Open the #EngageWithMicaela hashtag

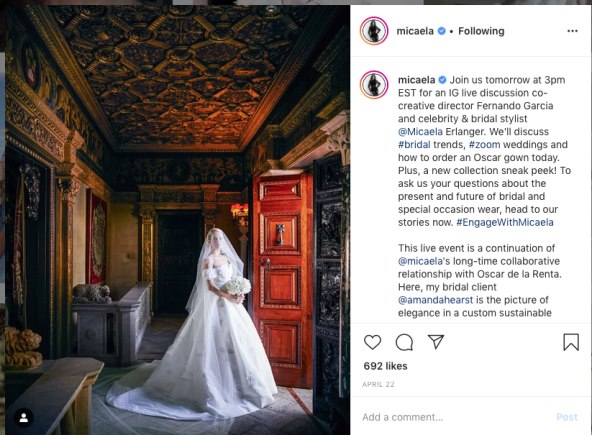tap(505, 222)
